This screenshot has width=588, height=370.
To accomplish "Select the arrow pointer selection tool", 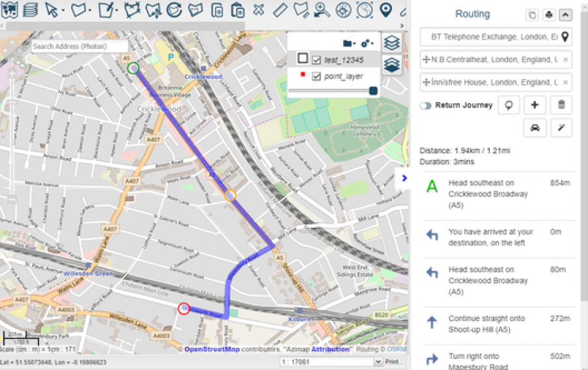I will coord(51,10).
